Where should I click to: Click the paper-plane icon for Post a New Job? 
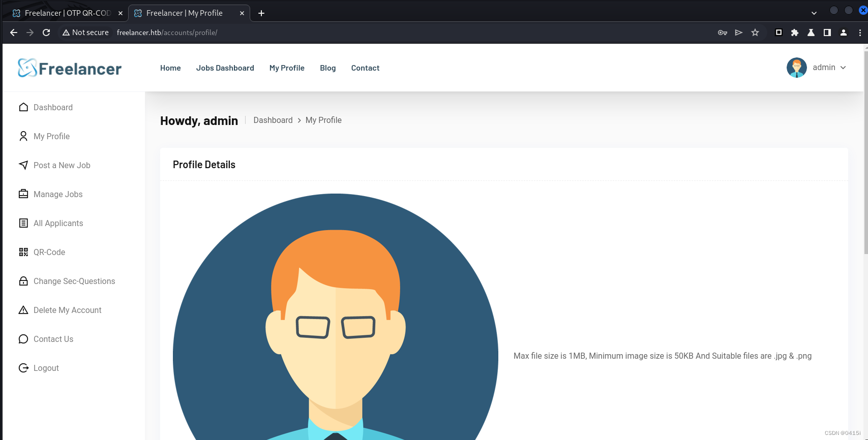(x=23, y=165)
